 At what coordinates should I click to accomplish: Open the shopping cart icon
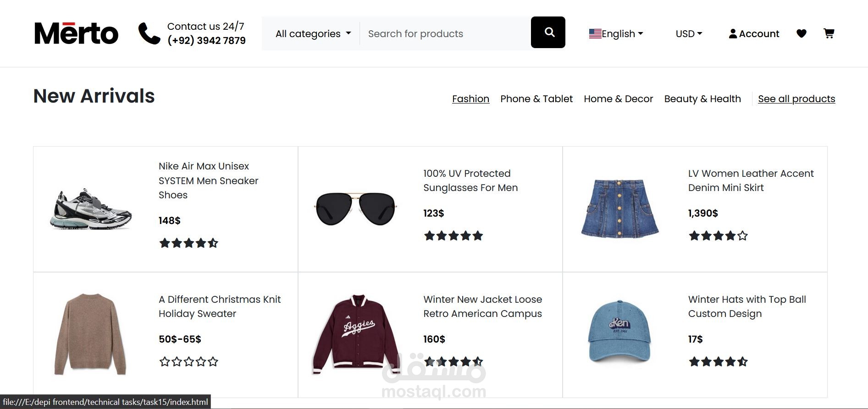pyautogui.click(x=829, y=33)
